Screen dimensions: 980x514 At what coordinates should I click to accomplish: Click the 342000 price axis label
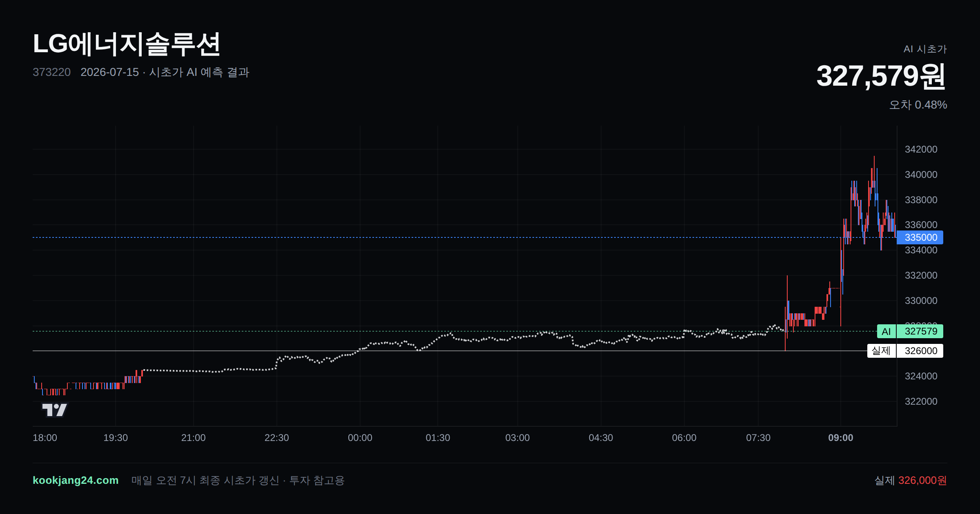921,149
